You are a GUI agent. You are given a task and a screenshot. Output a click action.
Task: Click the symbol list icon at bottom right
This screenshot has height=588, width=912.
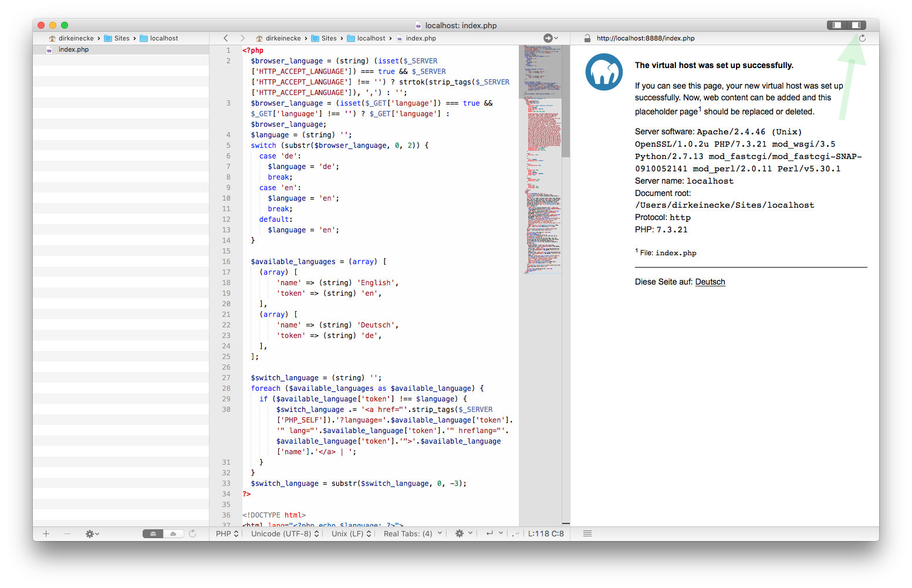pyautogui.click(x=587, y=533)
